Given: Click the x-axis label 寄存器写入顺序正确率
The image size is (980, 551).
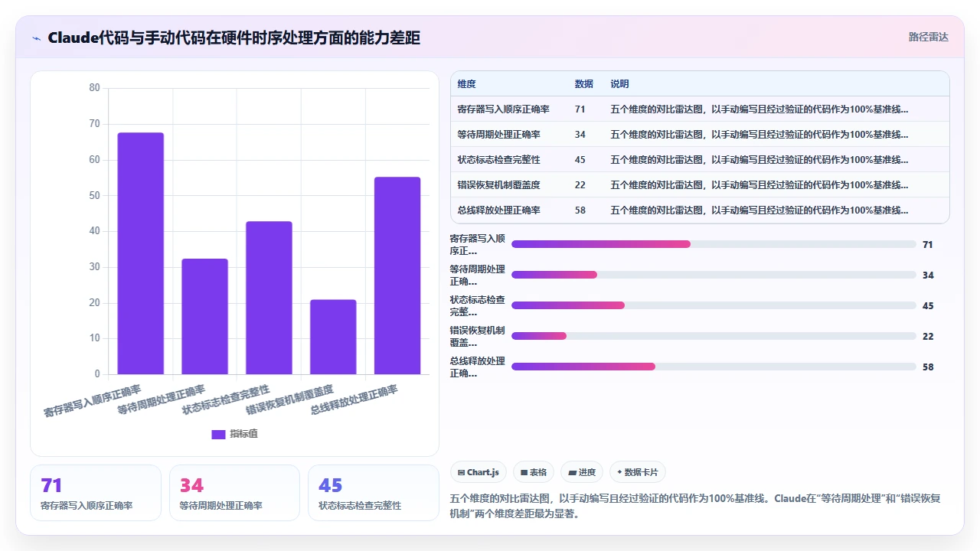Looking at the screenshot, I should pyautogui.click(x=93, y=400).
